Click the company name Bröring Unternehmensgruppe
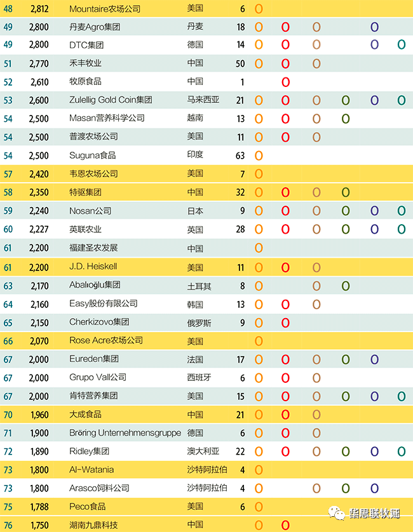Screen dimensions: 413x532 [x=125, y=433]
